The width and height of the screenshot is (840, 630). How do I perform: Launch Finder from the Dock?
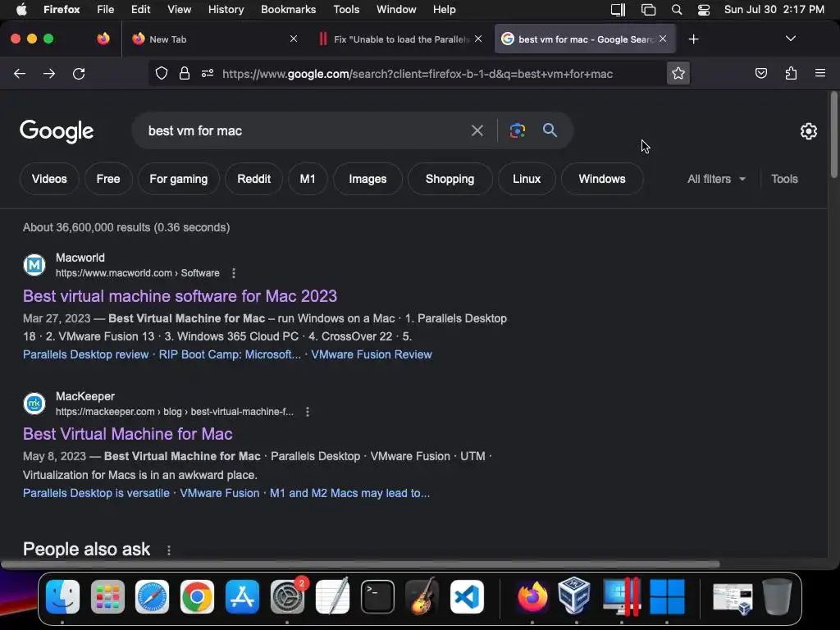click(62, 596)
